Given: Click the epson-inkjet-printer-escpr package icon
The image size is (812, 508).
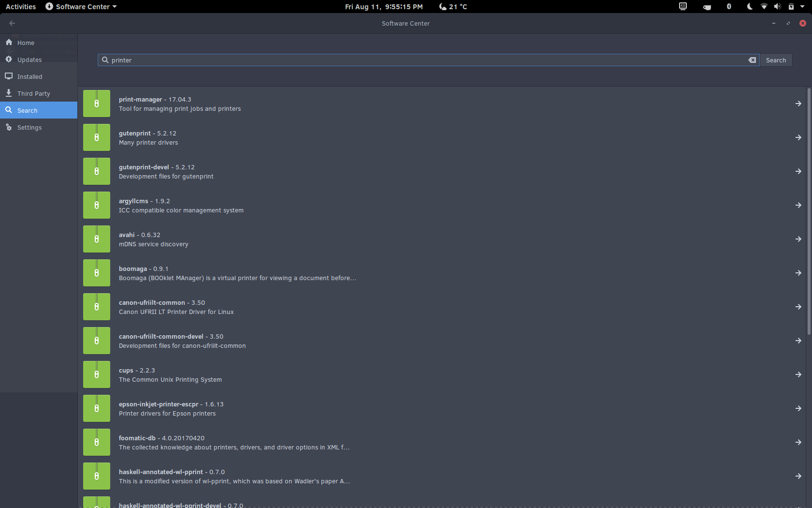Looking at the screenshot, I should pos(97,408).
